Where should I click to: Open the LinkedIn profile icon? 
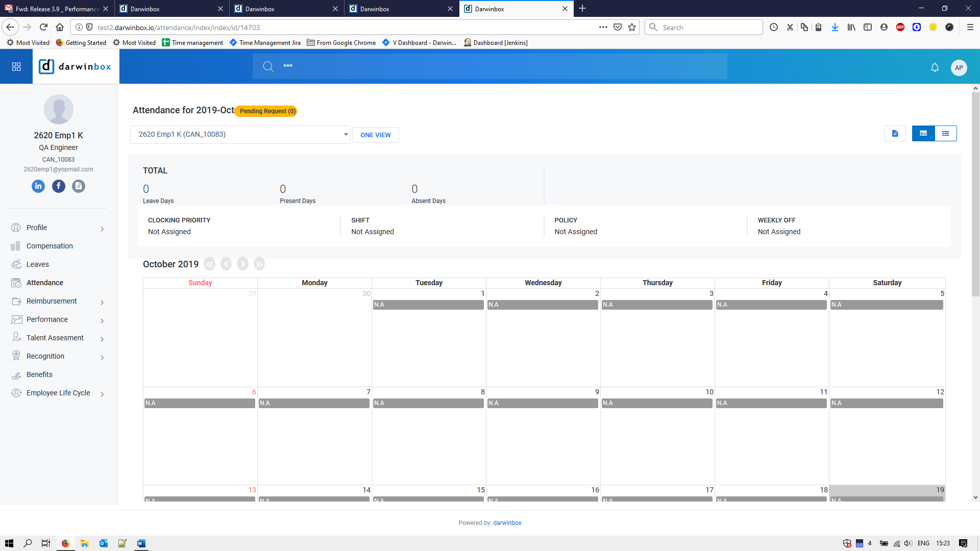point(38,186)
